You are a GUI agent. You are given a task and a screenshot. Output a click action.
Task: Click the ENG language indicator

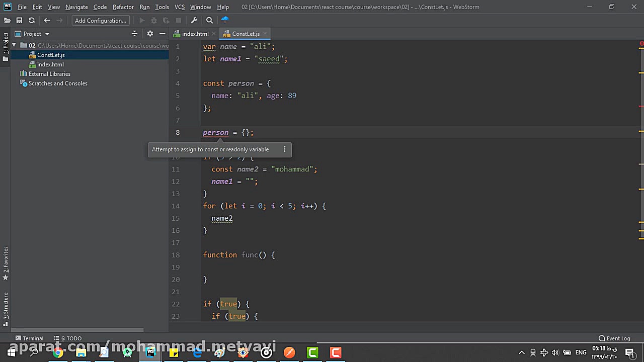point(581,352)
